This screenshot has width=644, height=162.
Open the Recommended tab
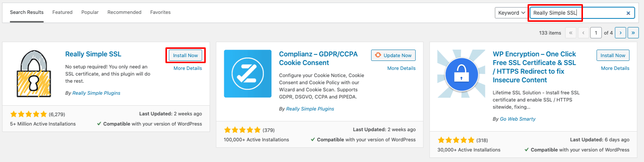(124, 12)
